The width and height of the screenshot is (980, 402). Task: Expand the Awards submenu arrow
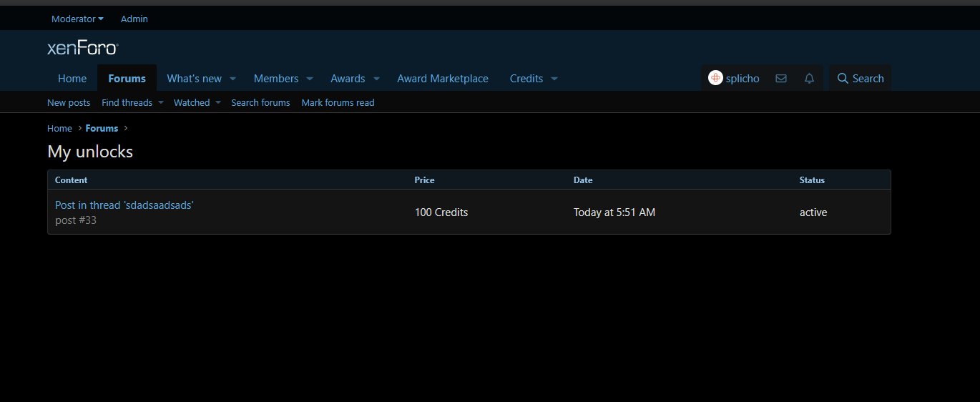click(376, 79)
